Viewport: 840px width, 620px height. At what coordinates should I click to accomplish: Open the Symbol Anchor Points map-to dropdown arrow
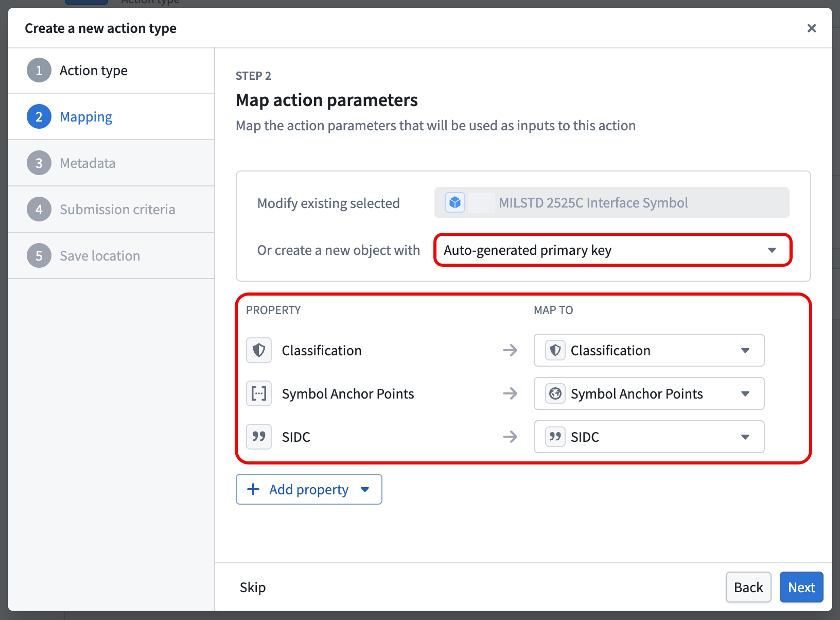pyautogui.click(x=745, y=394)
